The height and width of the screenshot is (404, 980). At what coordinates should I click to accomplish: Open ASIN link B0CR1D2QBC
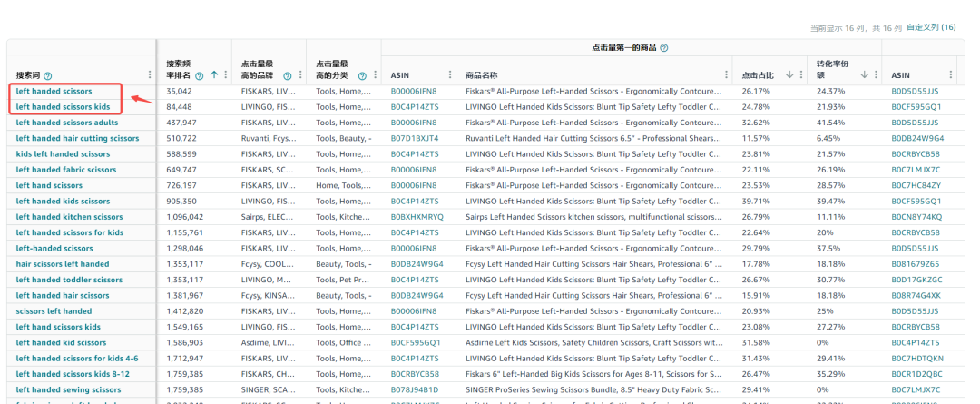coord(916,374)
